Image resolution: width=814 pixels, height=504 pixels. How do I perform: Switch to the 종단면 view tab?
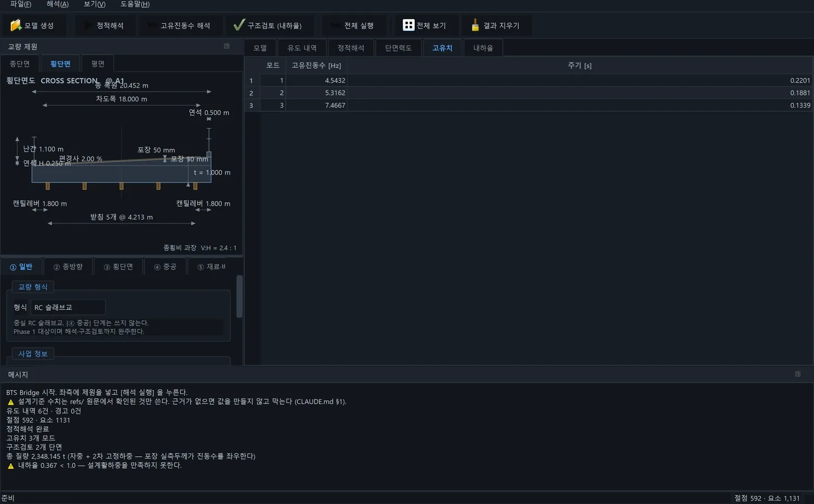point(20,63)
